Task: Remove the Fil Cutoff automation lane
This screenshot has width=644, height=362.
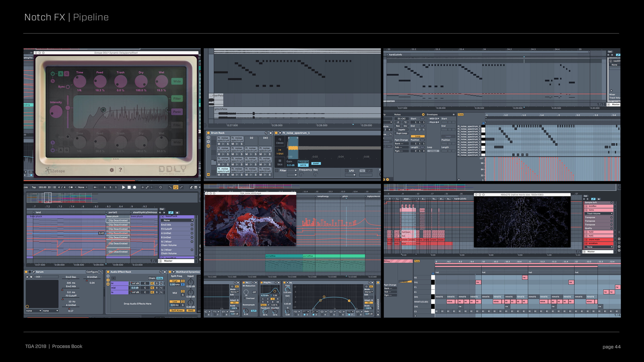Action: (x=192, y=229)
